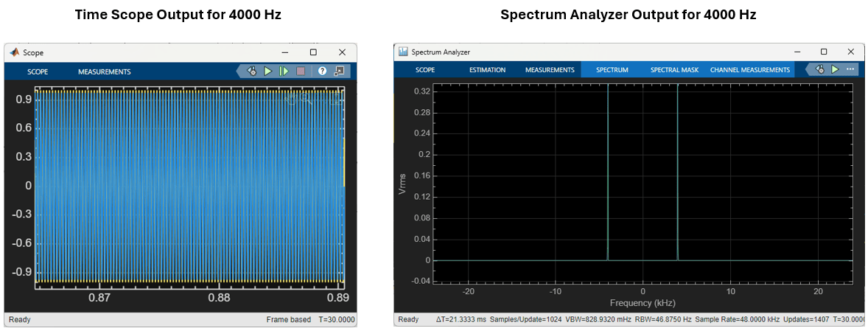Image resolution: width=868 pixels, height=331 pixels.
Task: Click the MATLAB logo in Scope title bar
Action: click(x=15, y=52)
